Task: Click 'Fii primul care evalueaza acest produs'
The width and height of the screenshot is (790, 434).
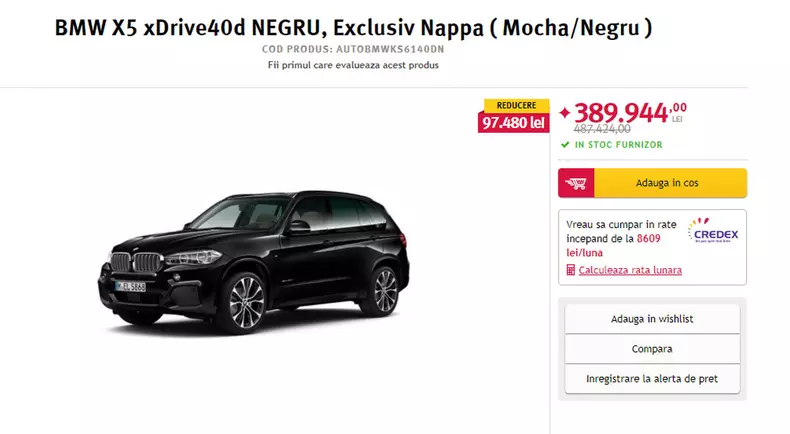Action: (353, 65)
